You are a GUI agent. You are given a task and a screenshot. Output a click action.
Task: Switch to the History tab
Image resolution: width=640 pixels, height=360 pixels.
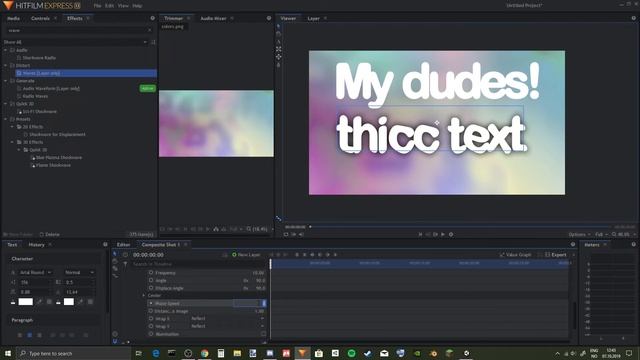click(36, 244)
